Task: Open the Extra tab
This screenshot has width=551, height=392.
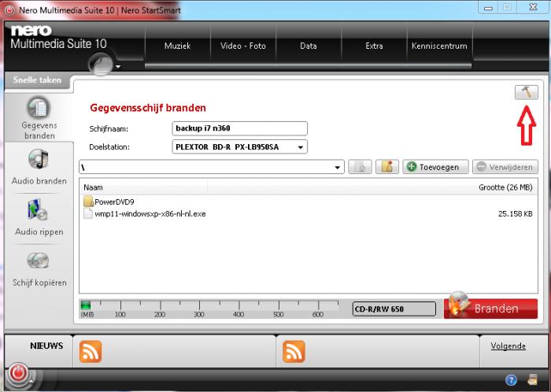Action: point(374,46)
